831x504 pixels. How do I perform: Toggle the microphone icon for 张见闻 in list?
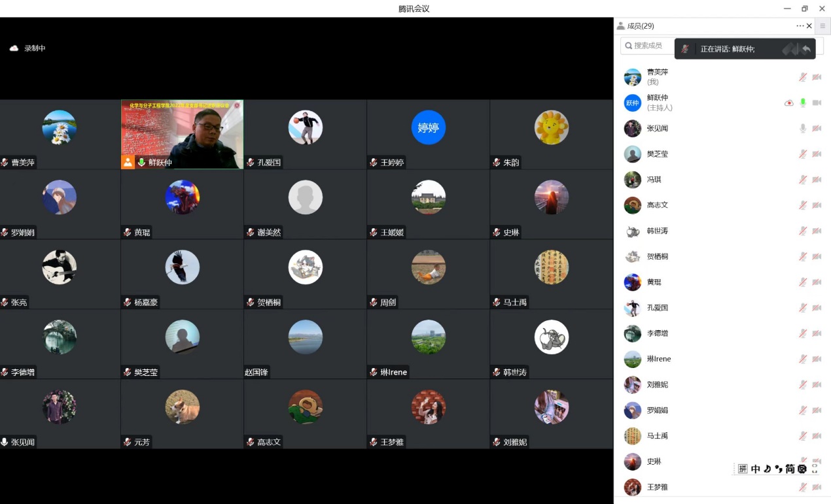coord(803,129)
